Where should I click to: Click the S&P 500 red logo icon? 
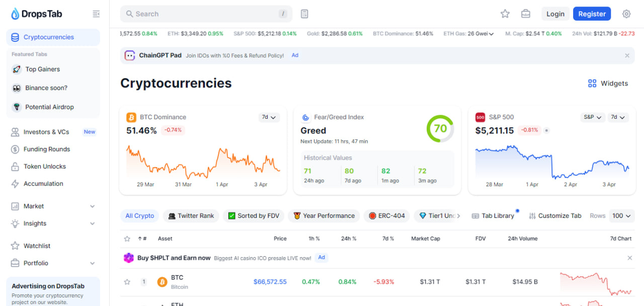[x=480, y=117]
